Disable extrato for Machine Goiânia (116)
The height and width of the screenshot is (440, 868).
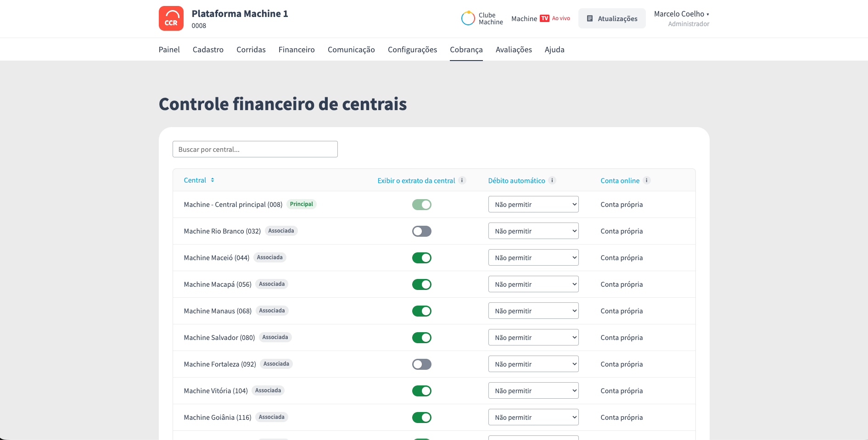click(x=422, y=418)
